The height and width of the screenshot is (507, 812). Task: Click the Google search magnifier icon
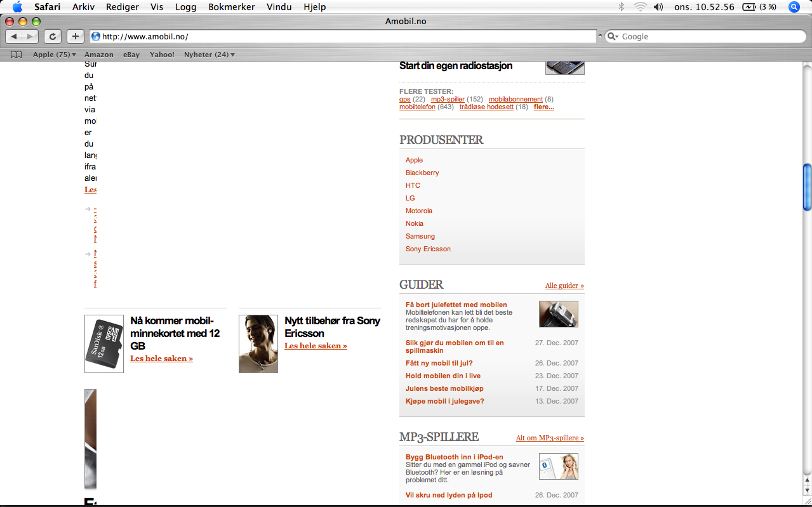click(612, 36)
